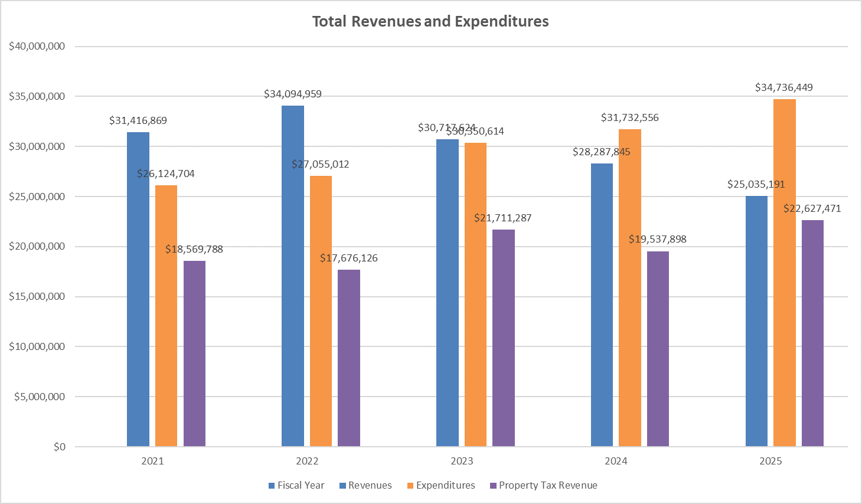Viewport: 862px width, 504px height.
Task: Click the 2025 category axis label
Action: click(770, 461)
